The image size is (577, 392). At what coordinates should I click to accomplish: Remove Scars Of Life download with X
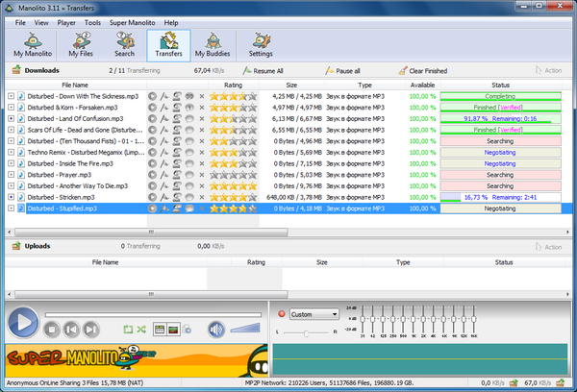click(202, 130)
